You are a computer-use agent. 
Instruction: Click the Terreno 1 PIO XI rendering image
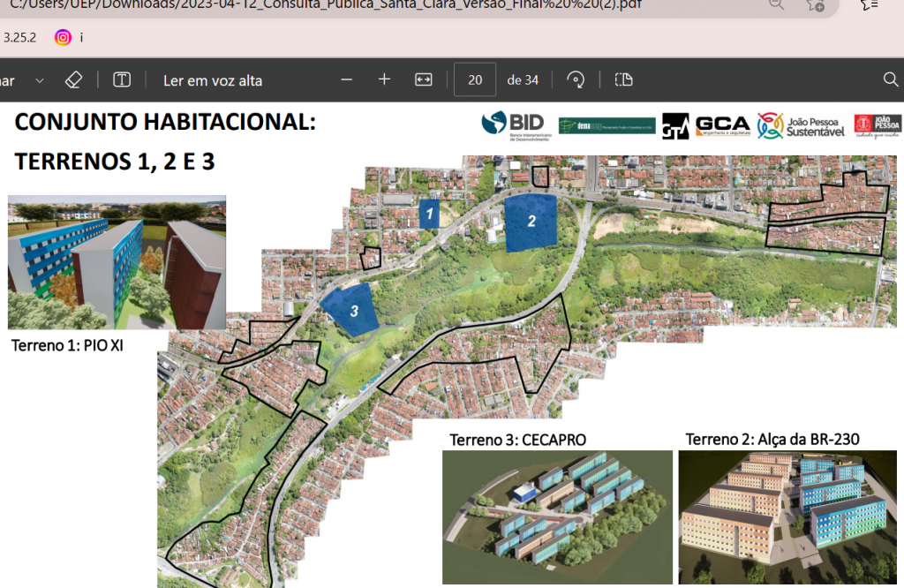(117, 262)
